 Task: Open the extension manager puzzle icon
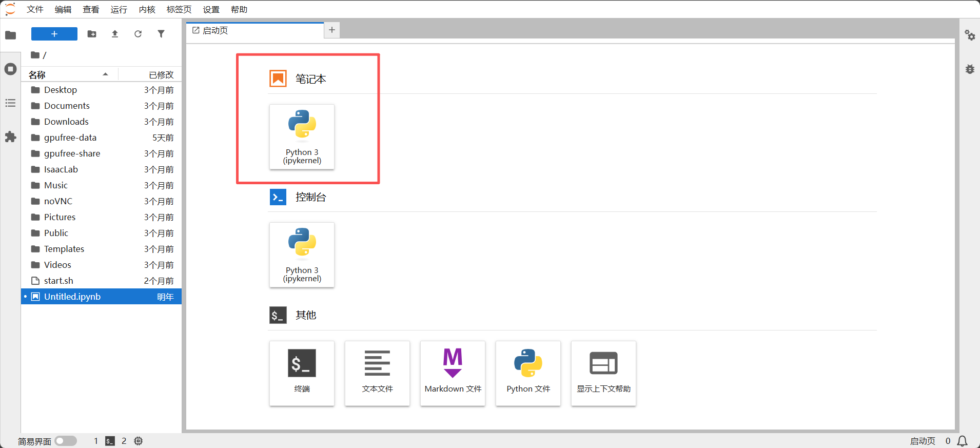tap(10, 137)
